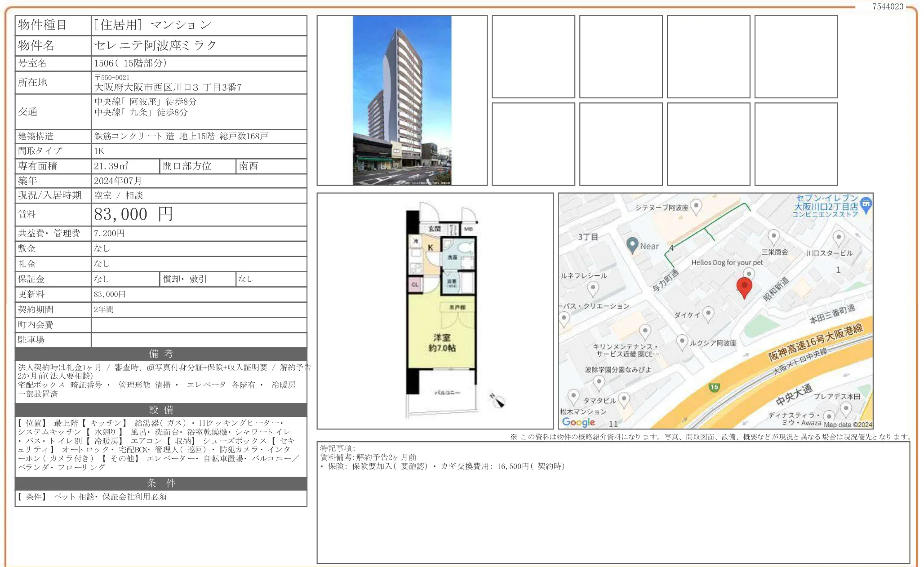924x567 pixels.
Task: Click the 三栄商会 map pin
Action: [773, 236]
